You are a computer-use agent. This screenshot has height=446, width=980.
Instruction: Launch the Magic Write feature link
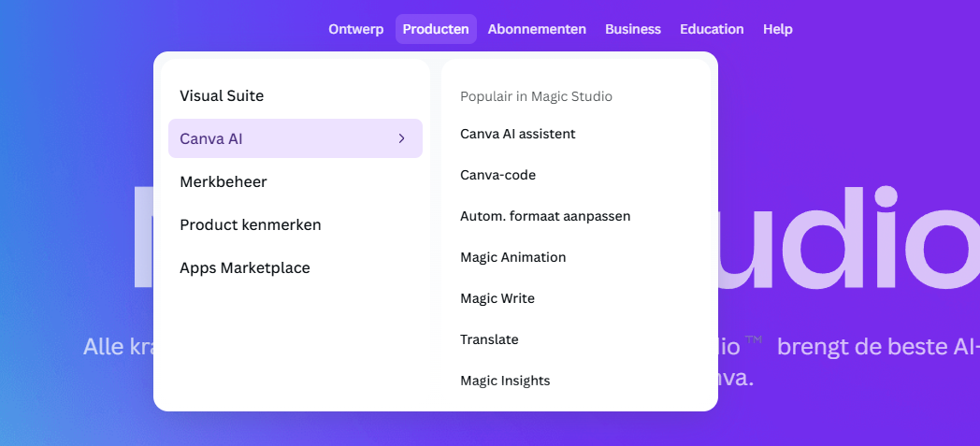(497, 298)
